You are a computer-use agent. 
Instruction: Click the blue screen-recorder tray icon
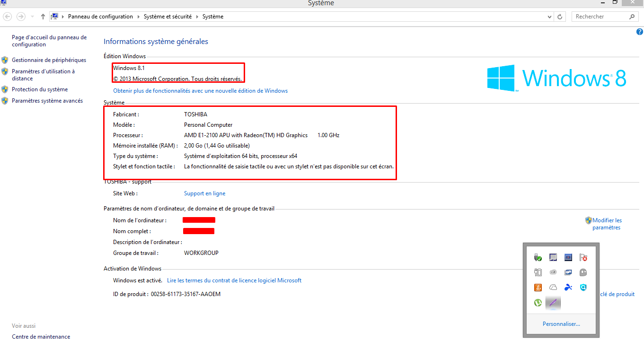568,258
